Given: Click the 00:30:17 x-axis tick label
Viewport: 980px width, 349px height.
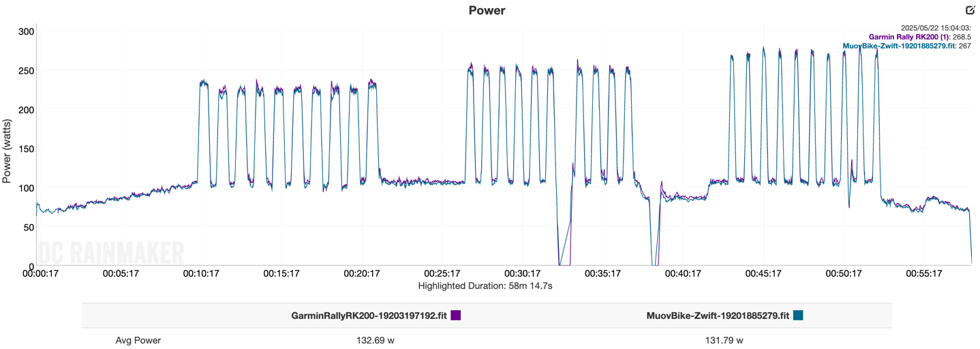Looking at the screenshot, I should (522, 273).
